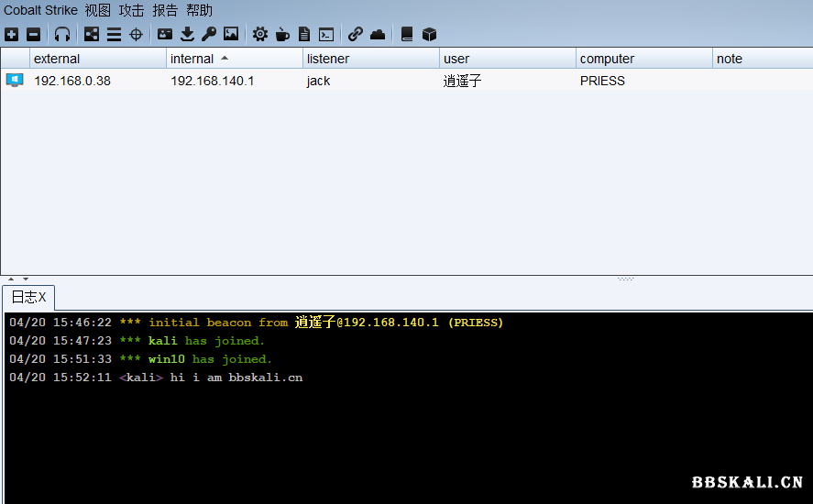
Task: Open the Cobalt Strike menu
Action: (x=40, y=10)
